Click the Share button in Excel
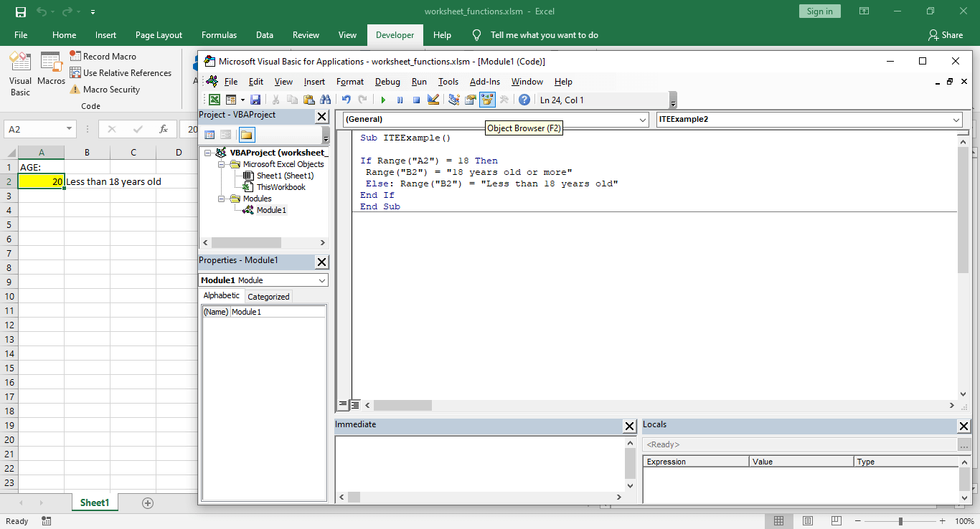The width and height of the screenshot is (980, 529). point(945,35)
